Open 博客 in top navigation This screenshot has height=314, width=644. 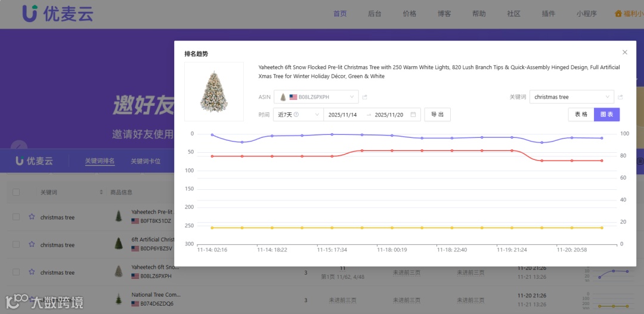coord(444,14)
